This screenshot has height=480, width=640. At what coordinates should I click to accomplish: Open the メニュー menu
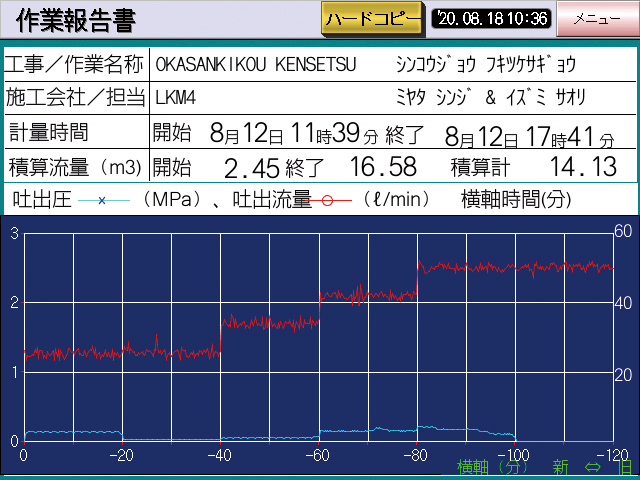(x=598, y=19)
